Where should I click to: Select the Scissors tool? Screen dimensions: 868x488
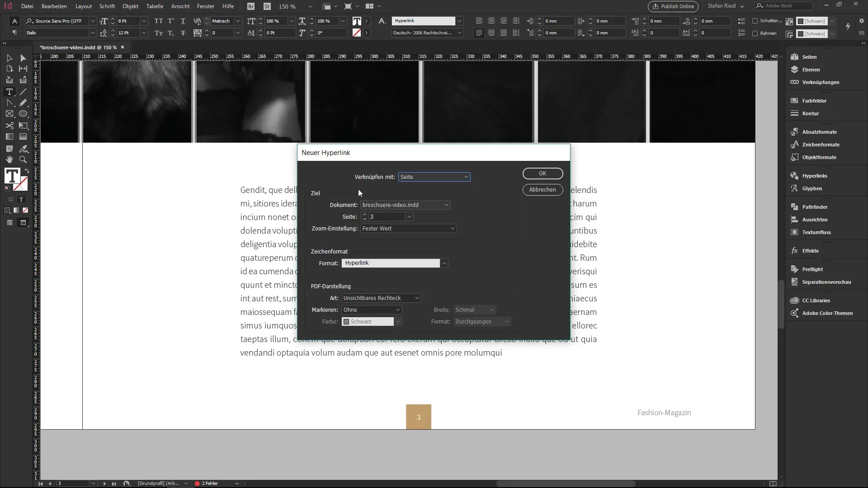pyautogui.click(x=9, y=126)
